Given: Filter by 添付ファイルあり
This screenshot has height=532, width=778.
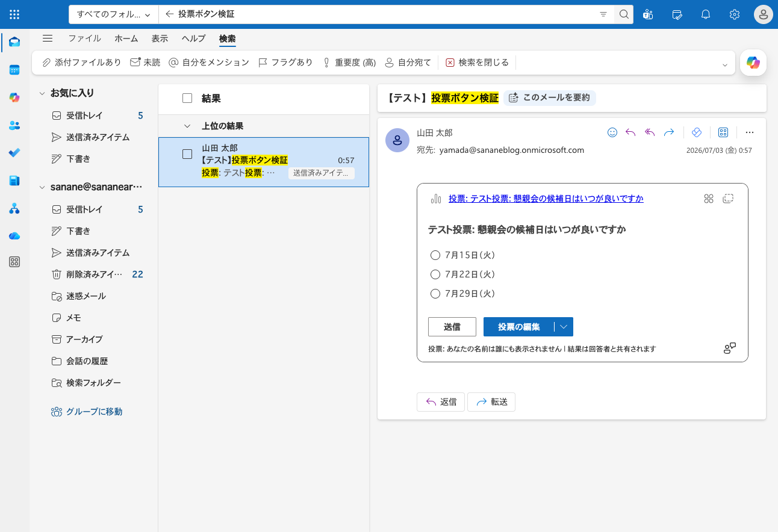Looking at the screenshot, I should [81, 63].
